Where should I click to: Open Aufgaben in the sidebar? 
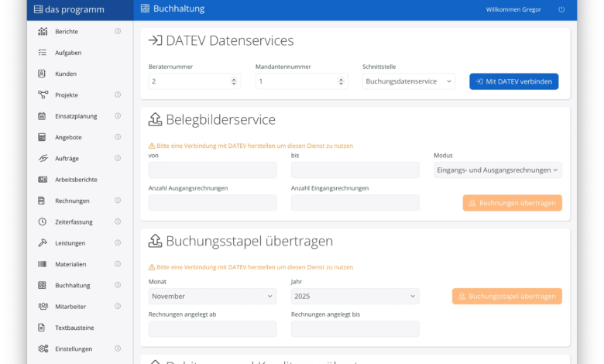point(68,53)
